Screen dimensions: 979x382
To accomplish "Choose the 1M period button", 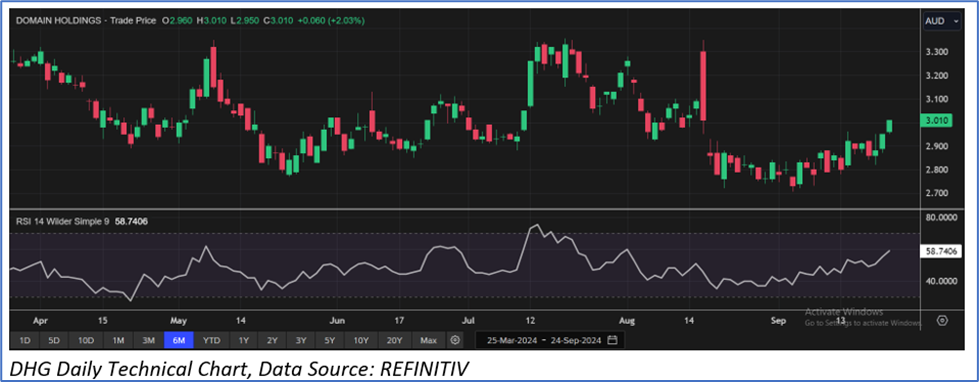I will (118, 340).
